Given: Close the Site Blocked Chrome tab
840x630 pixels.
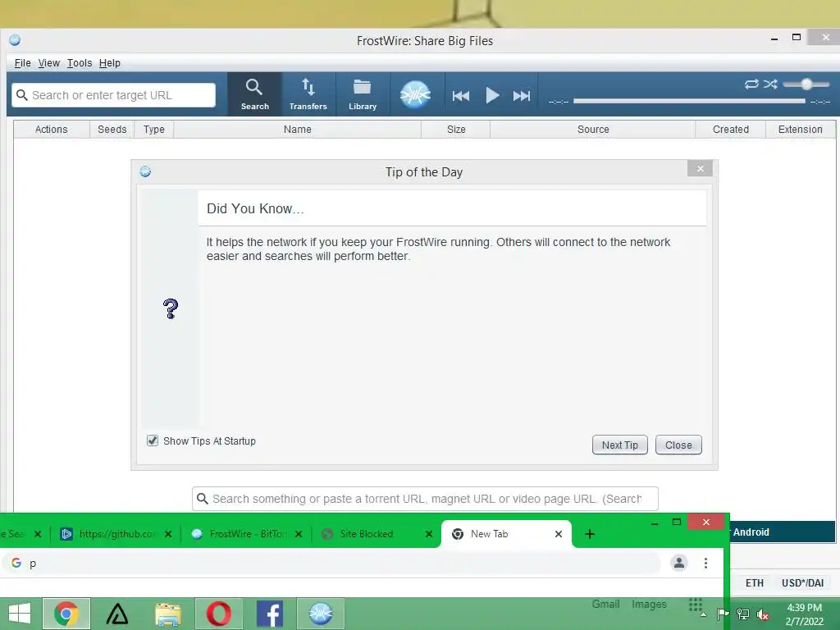Looking at the screenshot, I should (428, 533).
